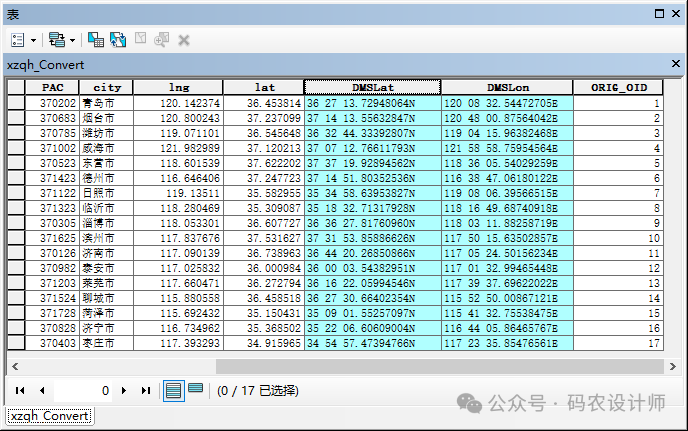
Task: Toggle Show all records view
Action: (173, 390)
